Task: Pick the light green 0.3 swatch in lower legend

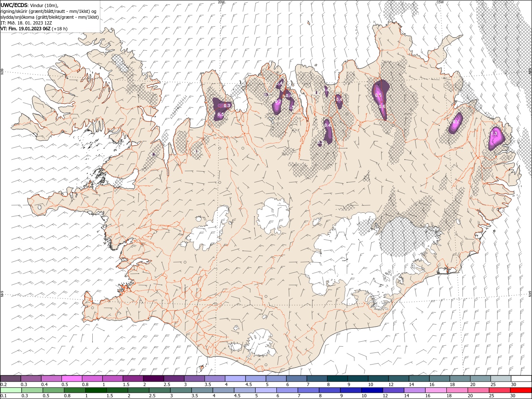Action: pos(32,390)
